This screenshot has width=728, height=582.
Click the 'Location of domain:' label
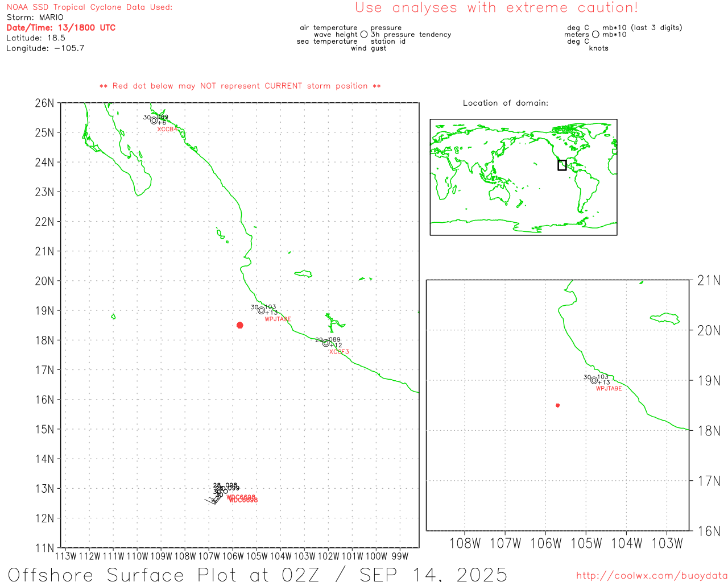click(506, 103)
